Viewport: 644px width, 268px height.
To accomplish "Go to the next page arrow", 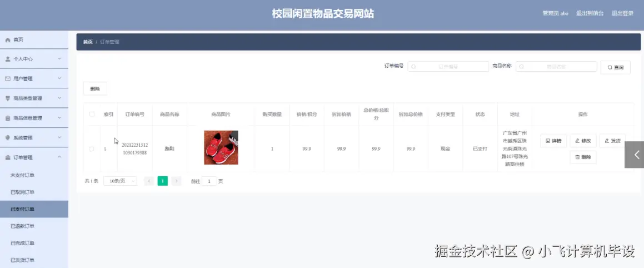I will coord(176,181).
